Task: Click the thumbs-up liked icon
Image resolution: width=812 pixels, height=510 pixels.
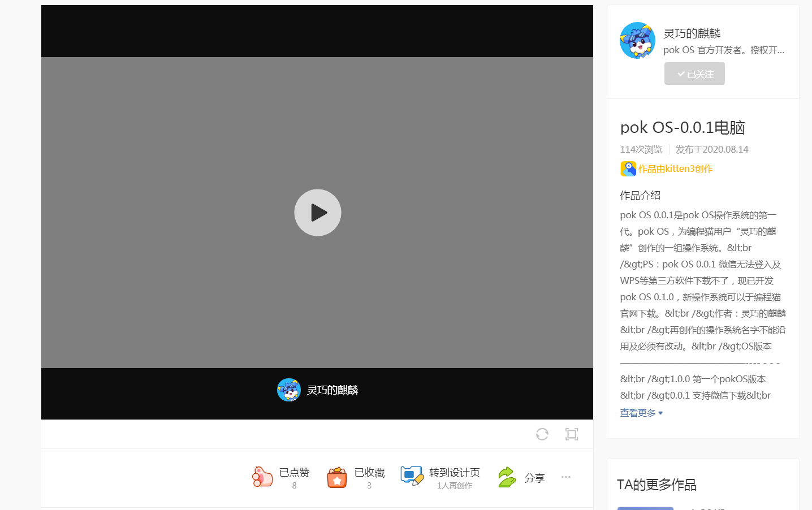Action: 262,477
